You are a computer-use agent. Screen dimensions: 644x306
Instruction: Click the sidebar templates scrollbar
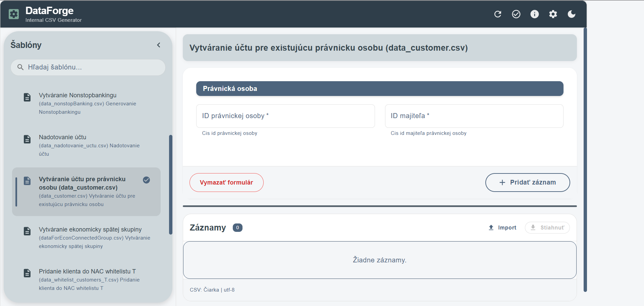[171, 185]
